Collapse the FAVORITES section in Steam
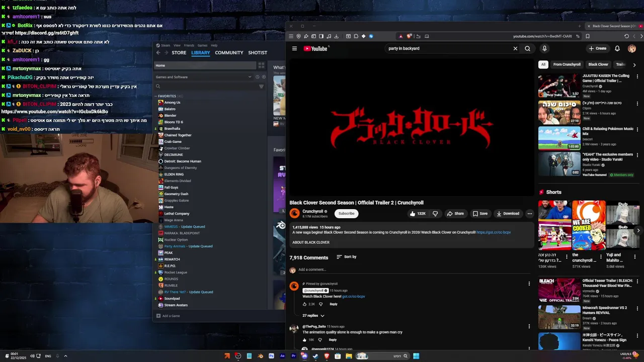This screenshot has height=362, width=644. point(156,96)
